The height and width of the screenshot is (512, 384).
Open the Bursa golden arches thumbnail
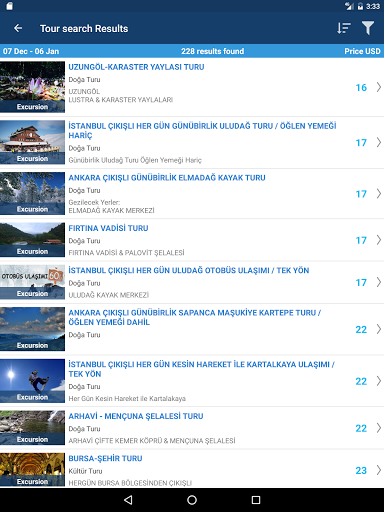click(32, 469)
